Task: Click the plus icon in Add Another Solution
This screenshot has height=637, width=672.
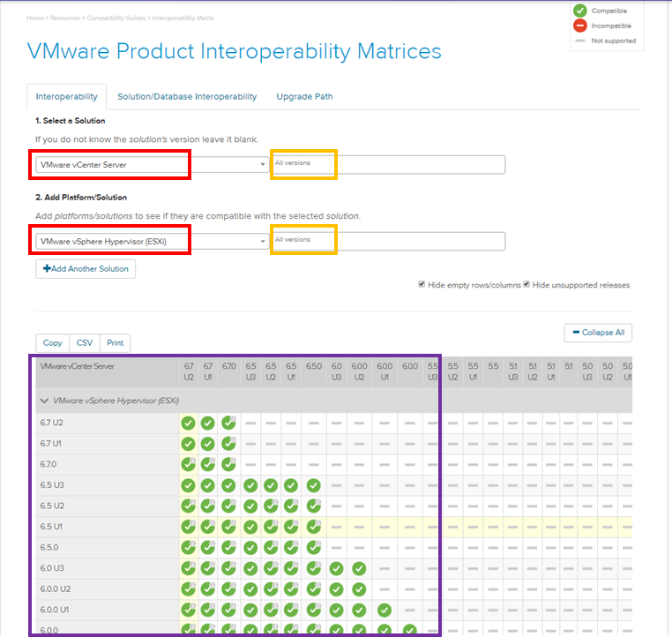Action: (x=47, y=269)
